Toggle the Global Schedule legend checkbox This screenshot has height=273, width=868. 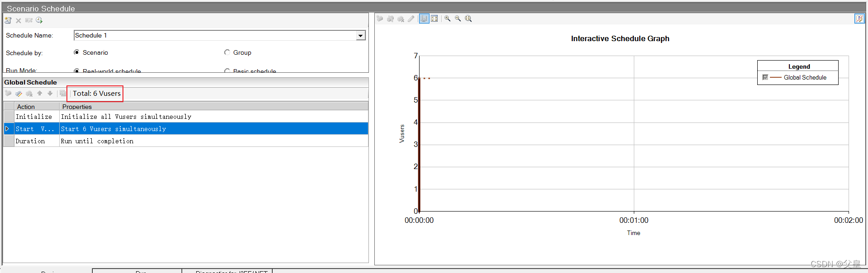[765, 77]
